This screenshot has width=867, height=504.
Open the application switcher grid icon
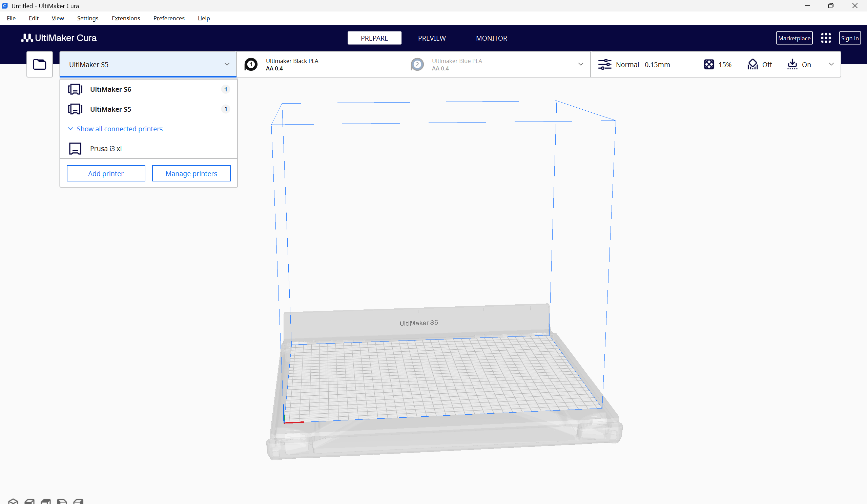point(826,38)
